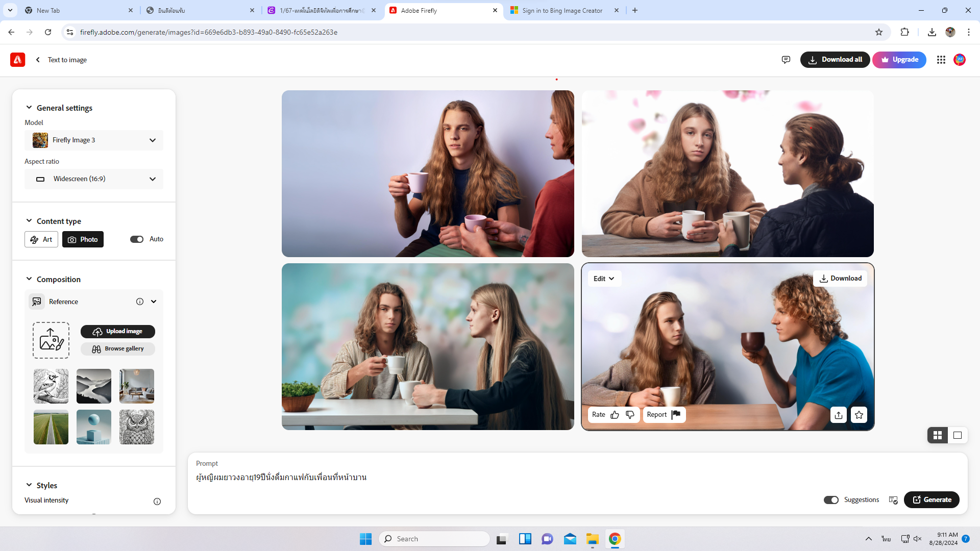Screen dimensions: 980x551
Task: Collapse the Composition section
Action: [29, 279]
